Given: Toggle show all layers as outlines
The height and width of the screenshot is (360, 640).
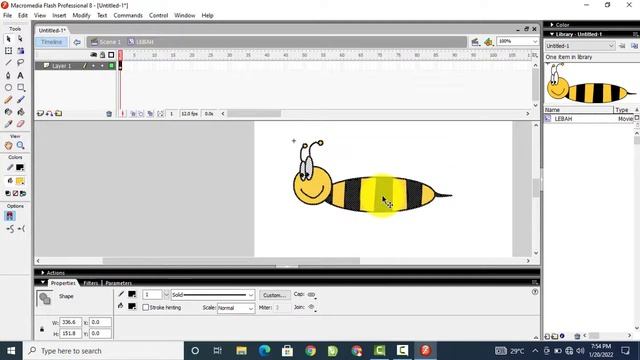Looking at the screenshot, I should [111, 55].
